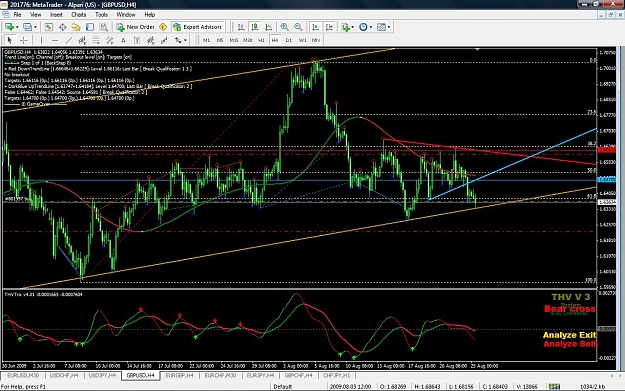The image size is (625, 391).
Task: Expand the Arrows objects dropdown
Action: (x=185, y=40)
